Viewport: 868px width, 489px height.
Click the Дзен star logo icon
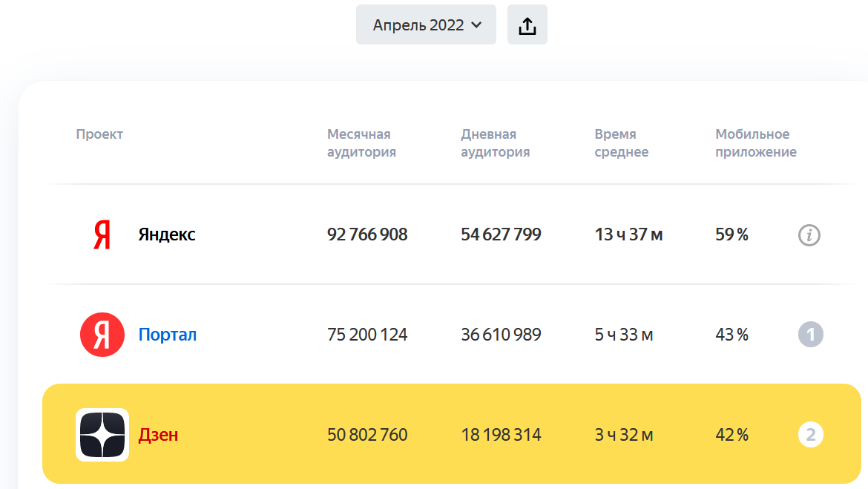tap(102, 434)
